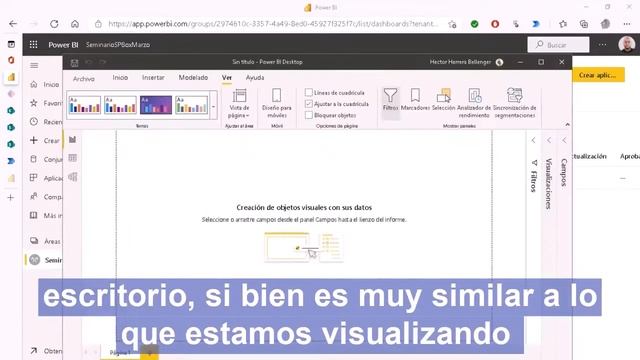Expand the Campos pane chevron
Viewport: 640px width, 360px height.
tap(564, 140)
